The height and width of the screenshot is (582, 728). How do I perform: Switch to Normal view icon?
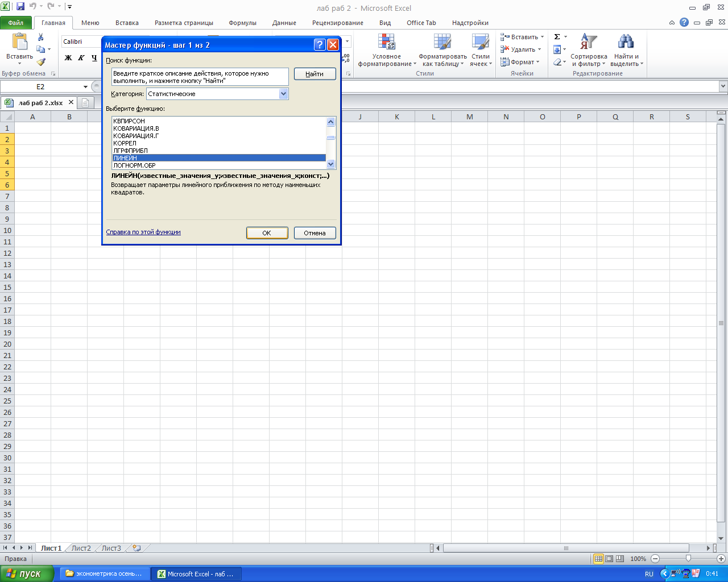pos(598,559)
